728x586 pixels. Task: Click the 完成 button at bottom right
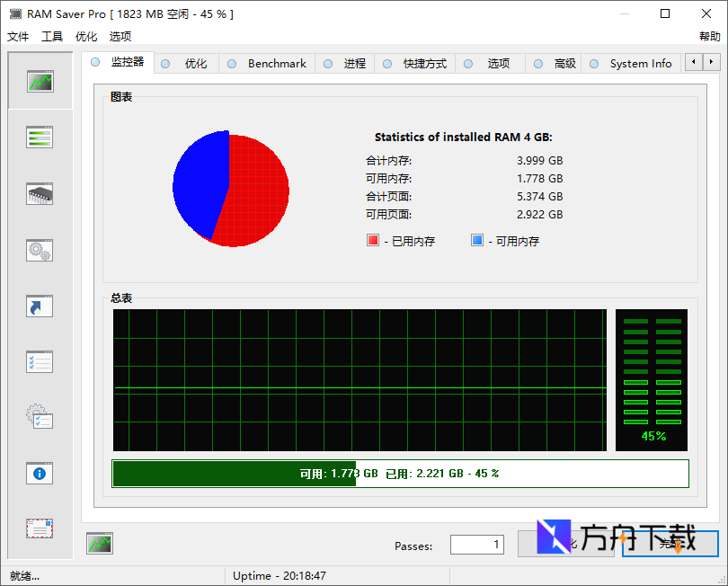tap(670, 544)
